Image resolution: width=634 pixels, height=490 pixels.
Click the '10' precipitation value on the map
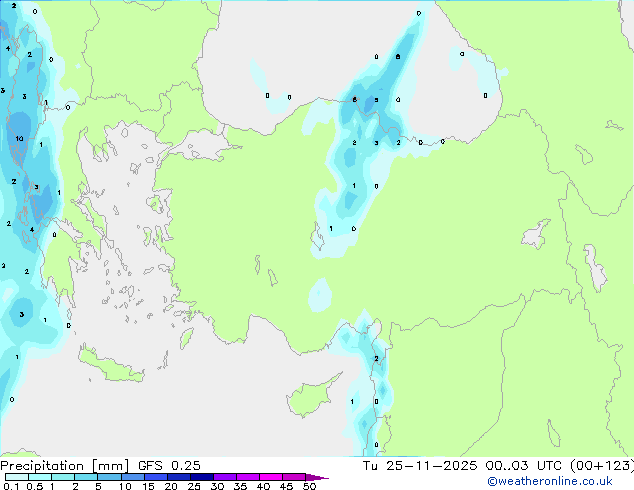19,139
